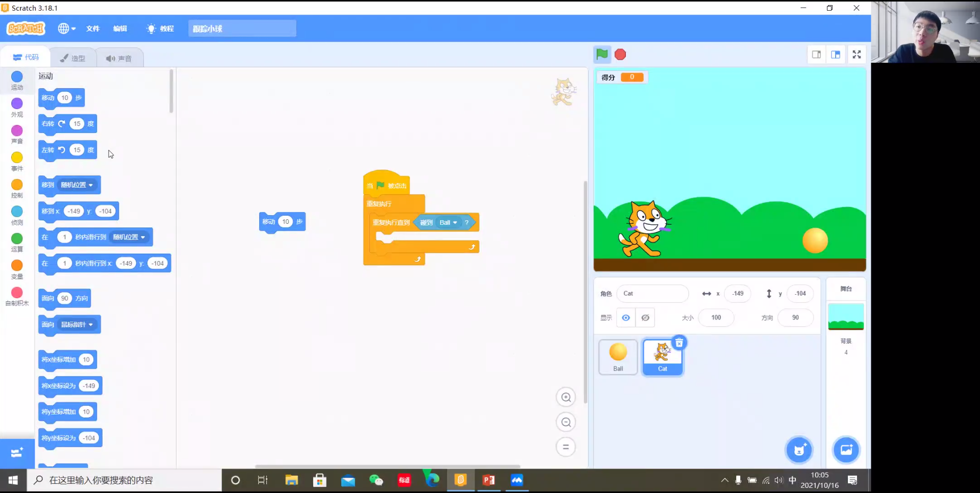The width and height of the screenshot is (980, 493).
Task: Select the 外观 purple category
Action: [17, 107]
